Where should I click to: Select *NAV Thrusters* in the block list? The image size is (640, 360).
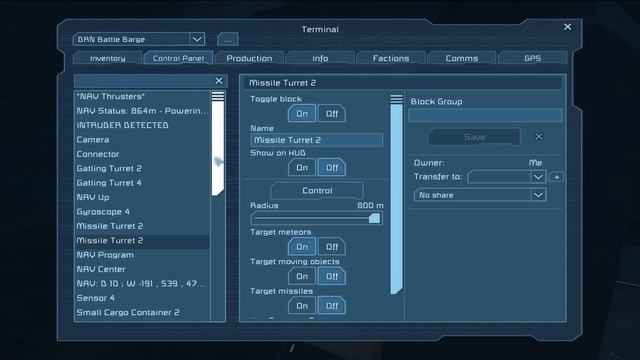click(142, 97)
